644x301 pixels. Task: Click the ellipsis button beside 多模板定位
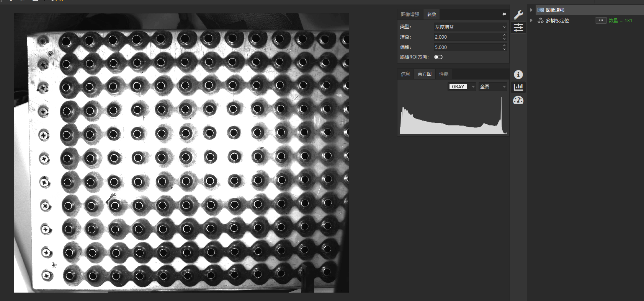[601, 20]
